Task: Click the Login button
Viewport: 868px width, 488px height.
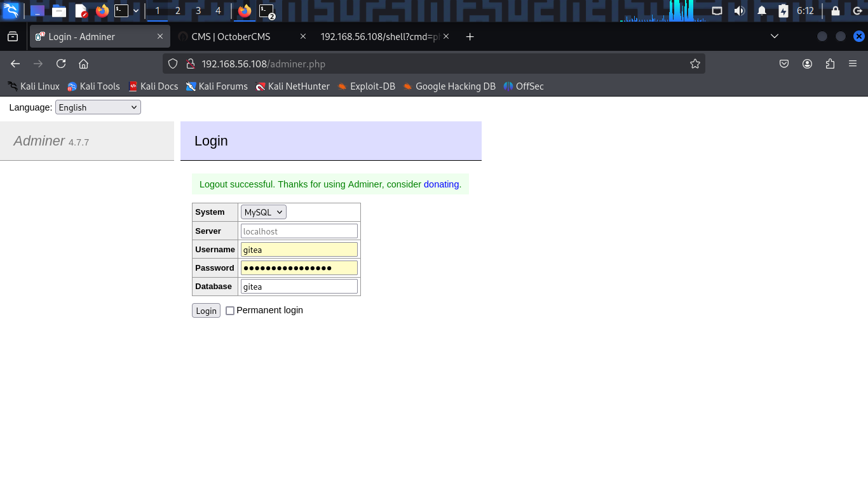Action: 206,311
